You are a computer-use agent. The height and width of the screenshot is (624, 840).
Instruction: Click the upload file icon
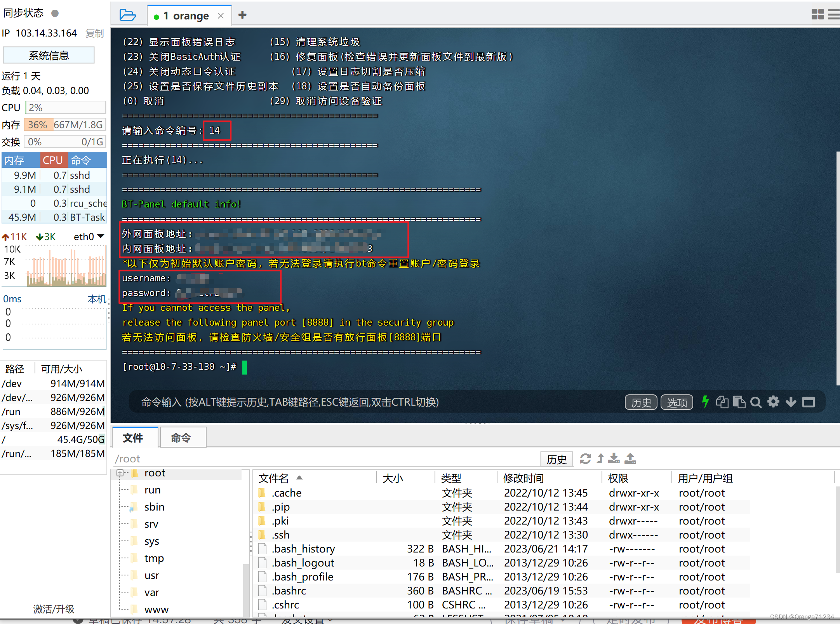pos(630,459)
